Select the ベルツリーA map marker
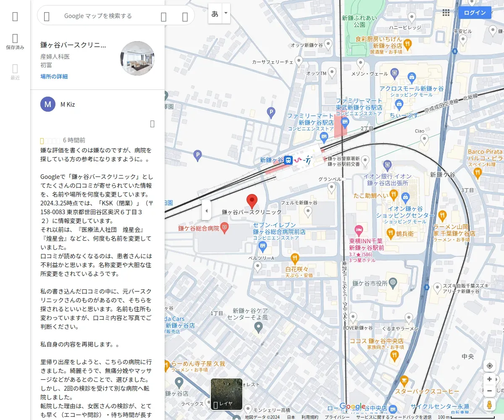This screenshot has width=504, height=420. point(258,266)
